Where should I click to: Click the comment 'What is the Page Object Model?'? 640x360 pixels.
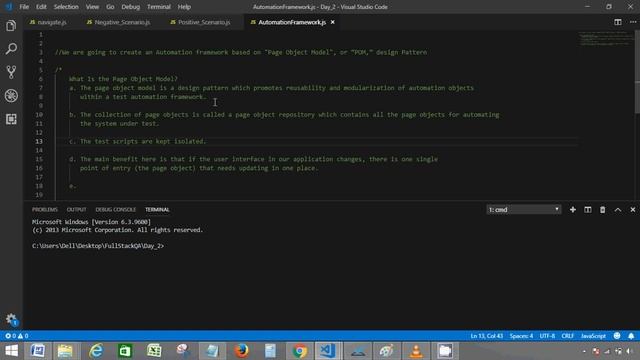tap(123, 79)
